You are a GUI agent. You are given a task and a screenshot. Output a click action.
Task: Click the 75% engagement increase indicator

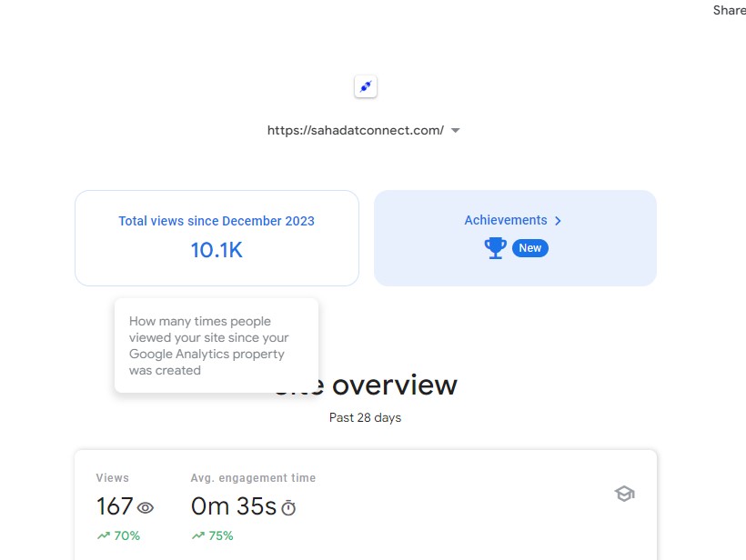point(212,535)
